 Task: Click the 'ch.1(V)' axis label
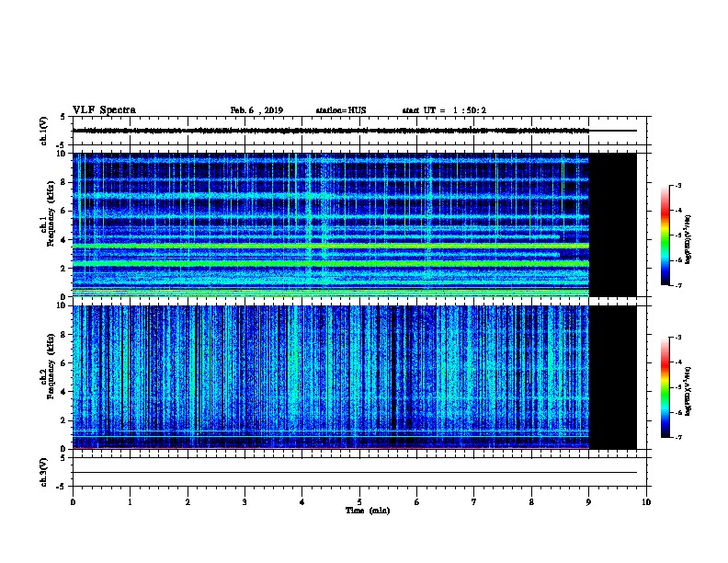coord(43,131)
